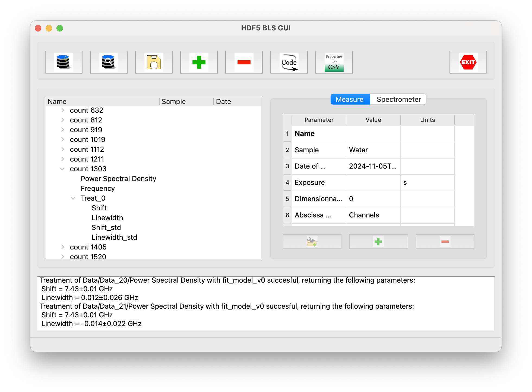Click the green plus add data button

click(x=199, y=62)
